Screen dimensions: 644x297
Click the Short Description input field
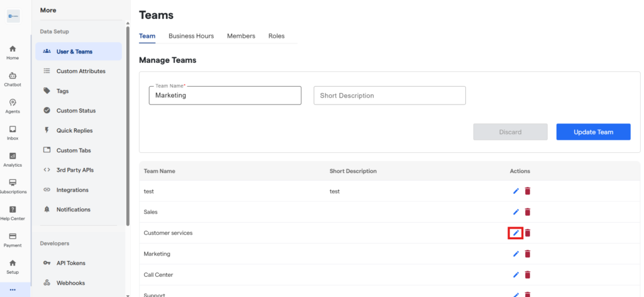click(389, 96)
